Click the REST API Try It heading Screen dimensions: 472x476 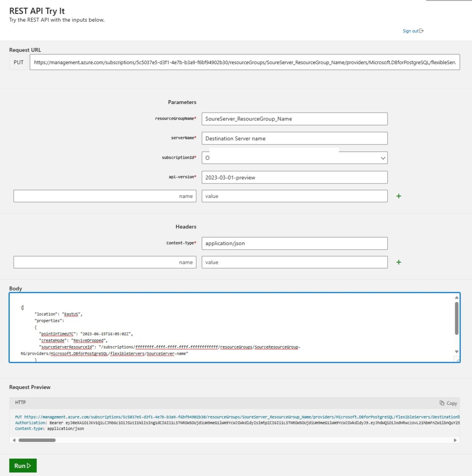[37, 11]
